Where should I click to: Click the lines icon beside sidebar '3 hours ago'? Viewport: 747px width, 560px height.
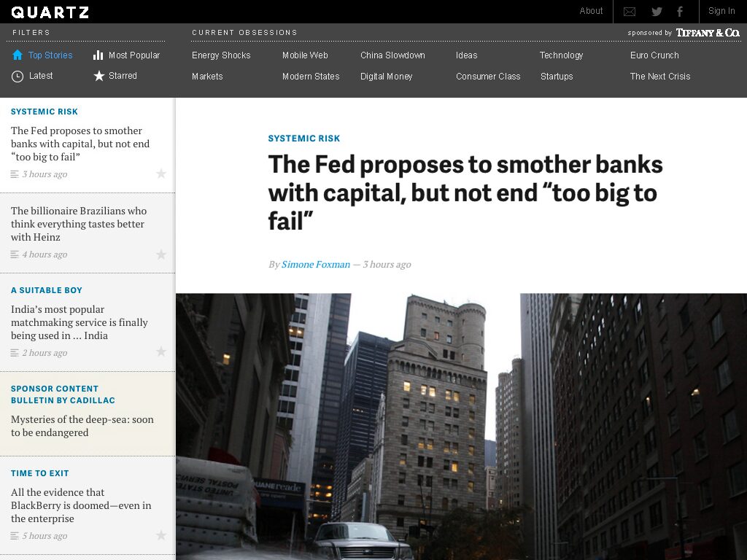point(15,174)
